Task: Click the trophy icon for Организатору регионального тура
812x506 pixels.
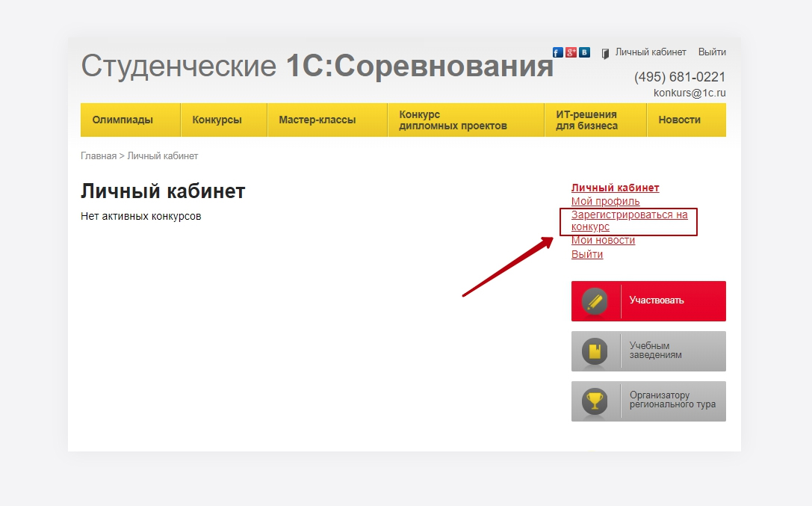Action: tap(595, 401)
